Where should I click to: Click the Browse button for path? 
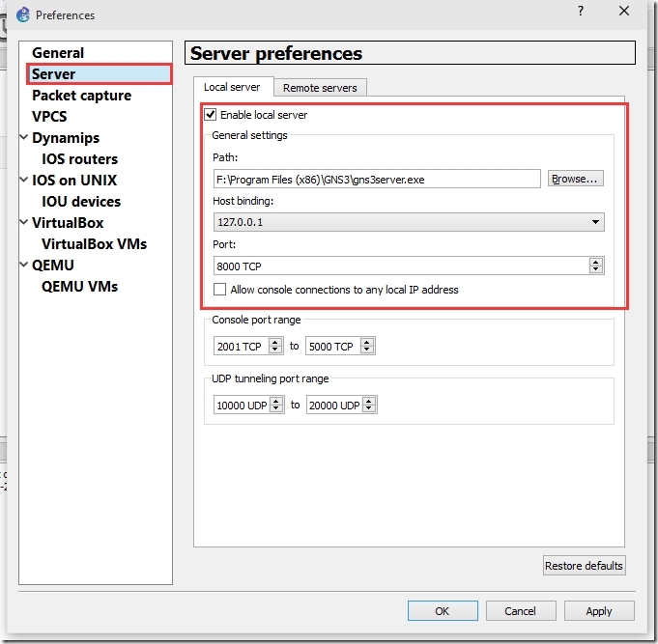click(x=575, y=179)
